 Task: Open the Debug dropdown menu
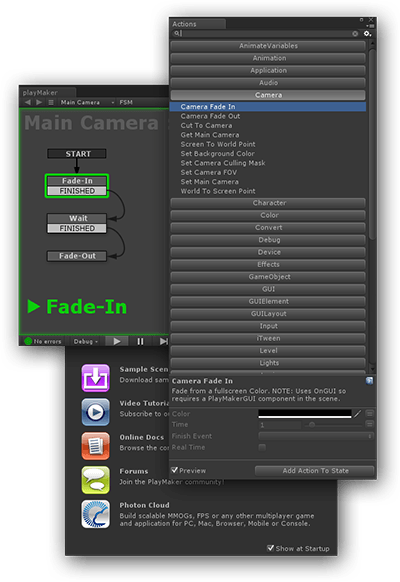[x=85, y=341]
